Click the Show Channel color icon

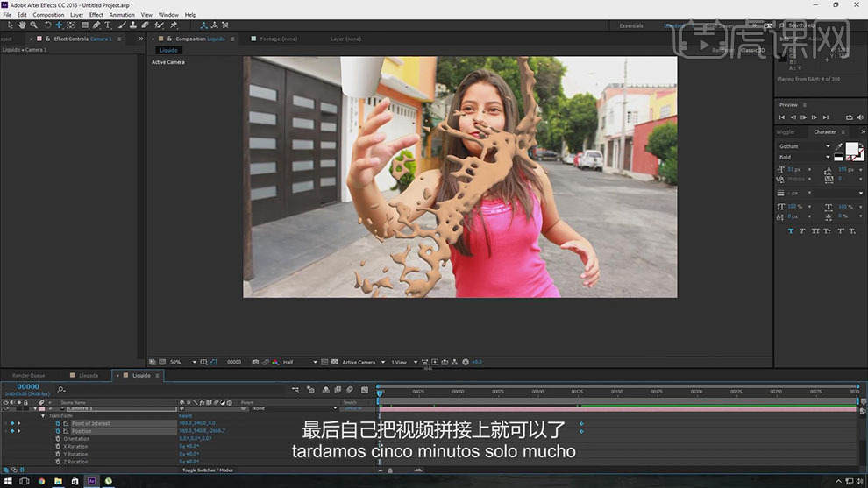275,362
